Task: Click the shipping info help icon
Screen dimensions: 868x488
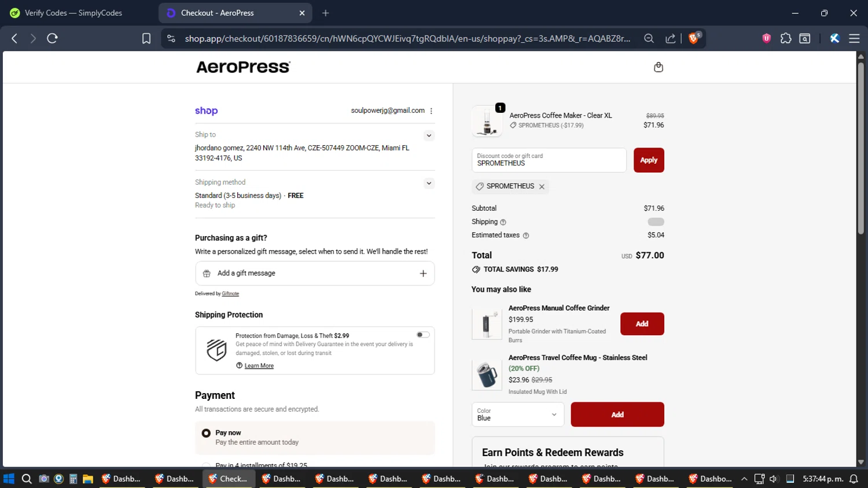Action: coord(503,222)
